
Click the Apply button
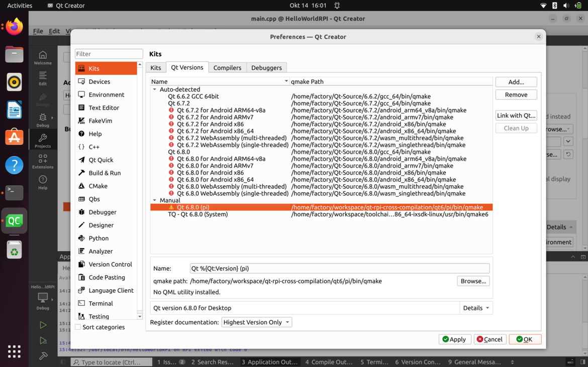pos(454,339)
